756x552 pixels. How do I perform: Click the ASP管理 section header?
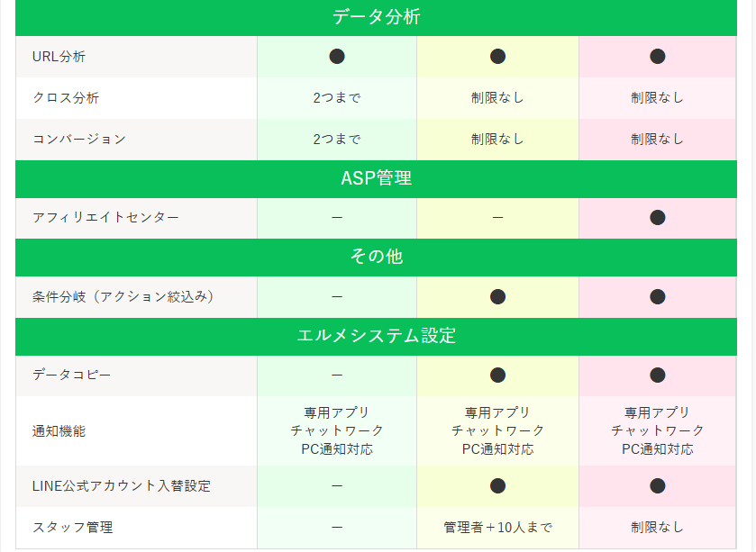[376, 178]
